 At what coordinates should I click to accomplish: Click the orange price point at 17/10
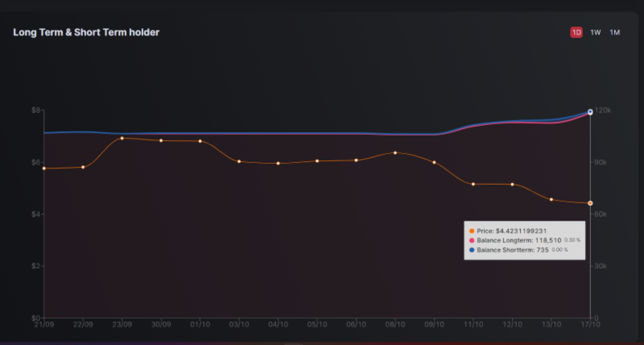point(590,203)
